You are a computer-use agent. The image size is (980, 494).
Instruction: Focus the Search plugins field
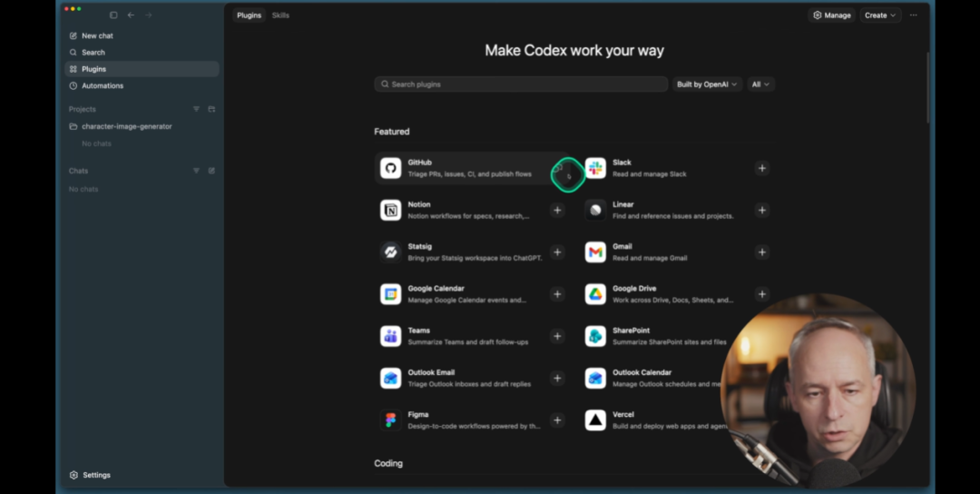521,84
